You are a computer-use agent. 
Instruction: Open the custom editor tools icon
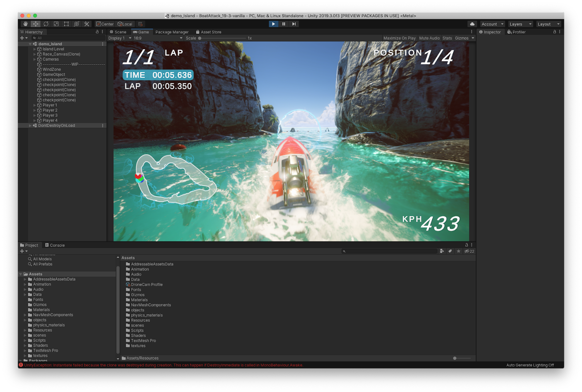pyautogui.click(x=87, y=24)
